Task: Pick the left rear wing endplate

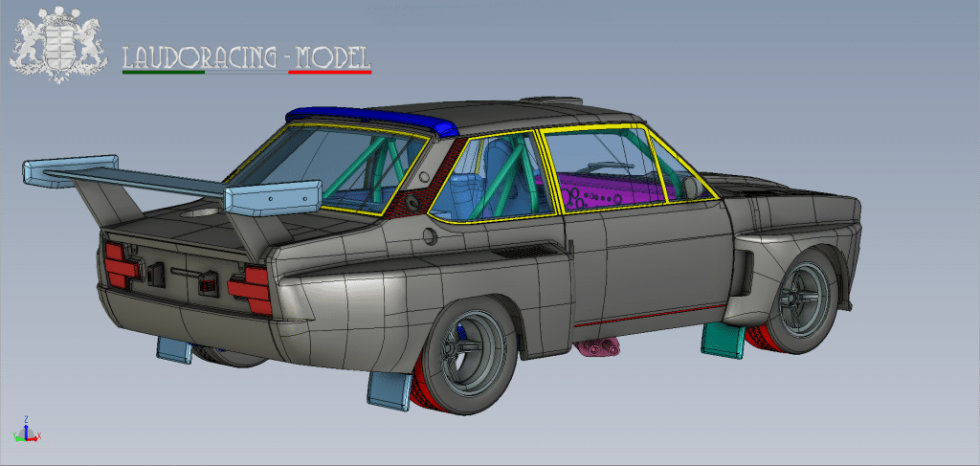Action: pos(69,172)
